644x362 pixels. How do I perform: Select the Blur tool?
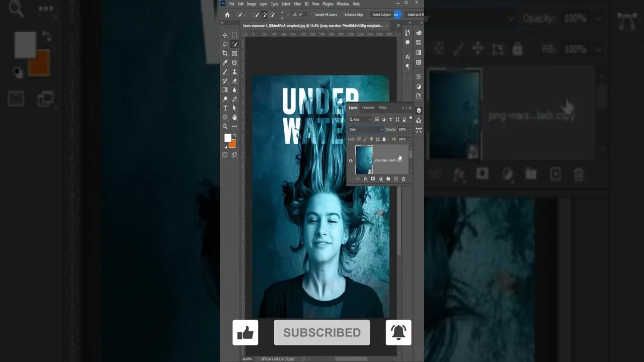pos(234,89)
